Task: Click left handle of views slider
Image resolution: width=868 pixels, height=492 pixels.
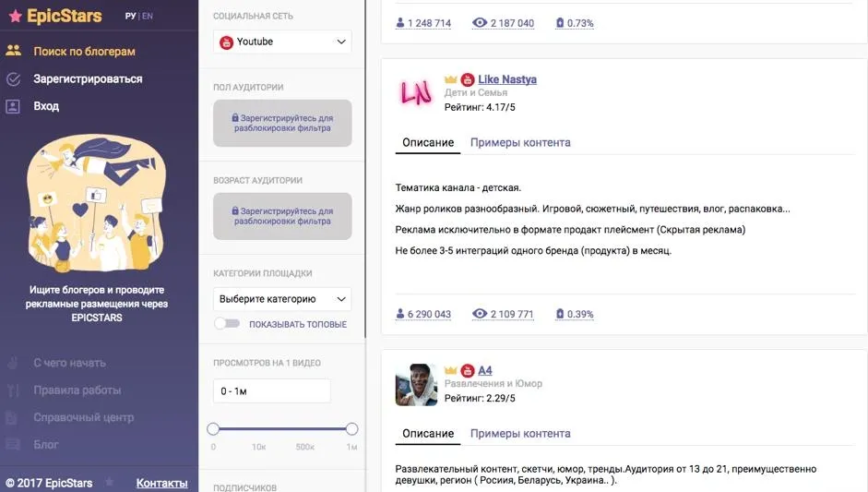Action: pos(213,429)
